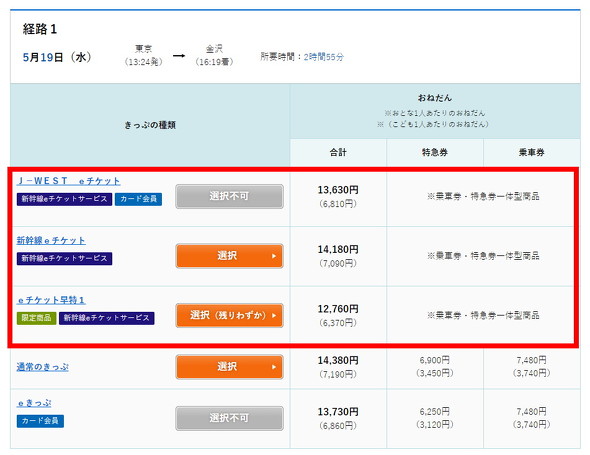Click 選択 button for 通常のきっぷ
Screen dimensions: 590x455
pos(230,367)
